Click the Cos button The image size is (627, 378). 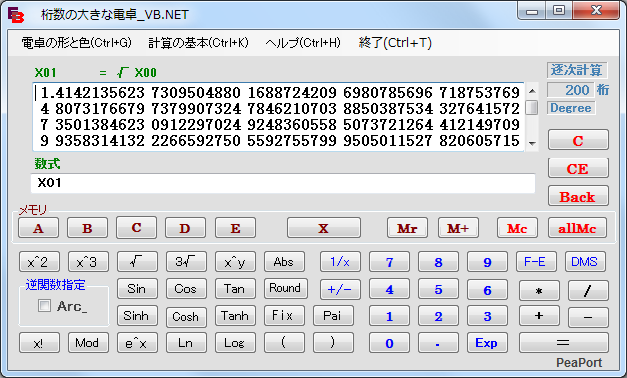click(x=186, y=289)
